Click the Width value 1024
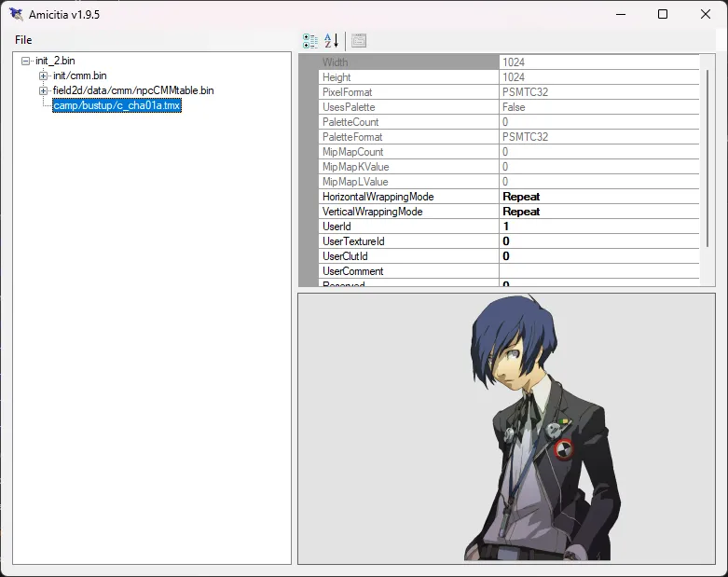 click(x=514, y=62)
